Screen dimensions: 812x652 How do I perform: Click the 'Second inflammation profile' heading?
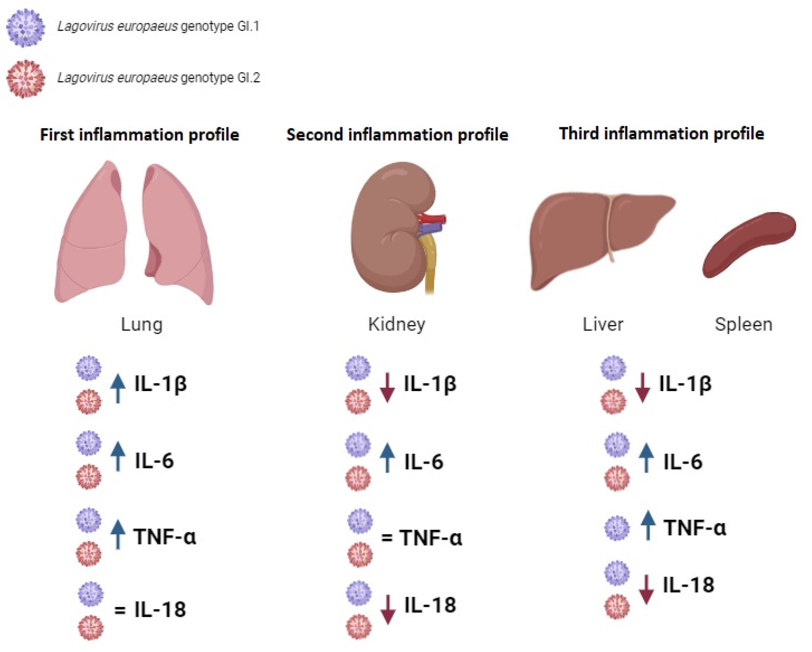[x=397, y=135]
